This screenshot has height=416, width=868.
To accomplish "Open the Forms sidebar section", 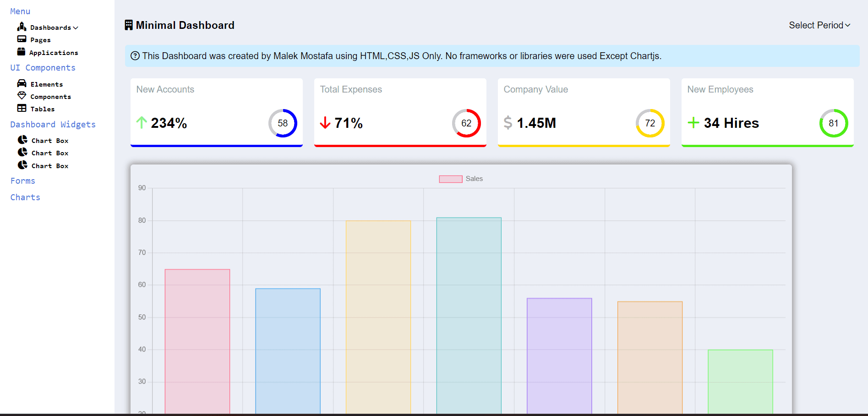I will pyautogui.click(x=23, y=181).
